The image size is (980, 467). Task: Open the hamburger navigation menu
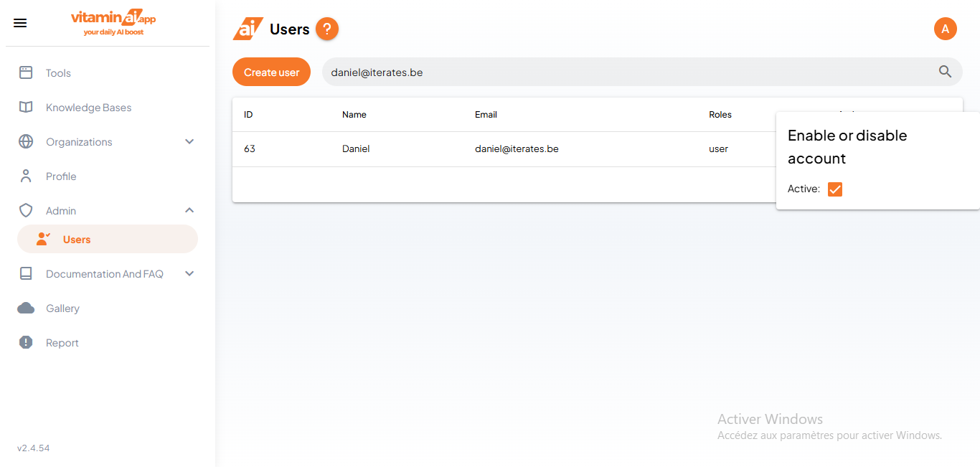(x=19, y=22)
